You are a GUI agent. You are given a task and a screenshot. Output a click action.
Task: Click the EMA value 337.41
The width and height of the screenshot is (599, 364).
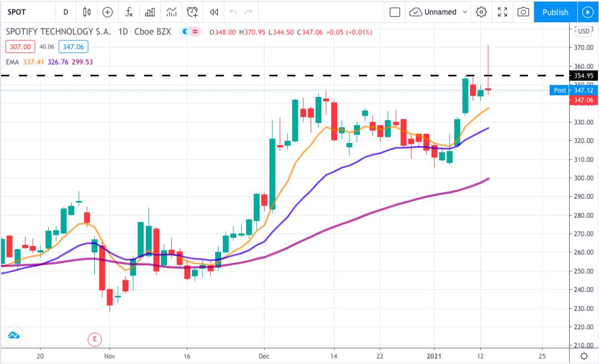tap(34, 62)
